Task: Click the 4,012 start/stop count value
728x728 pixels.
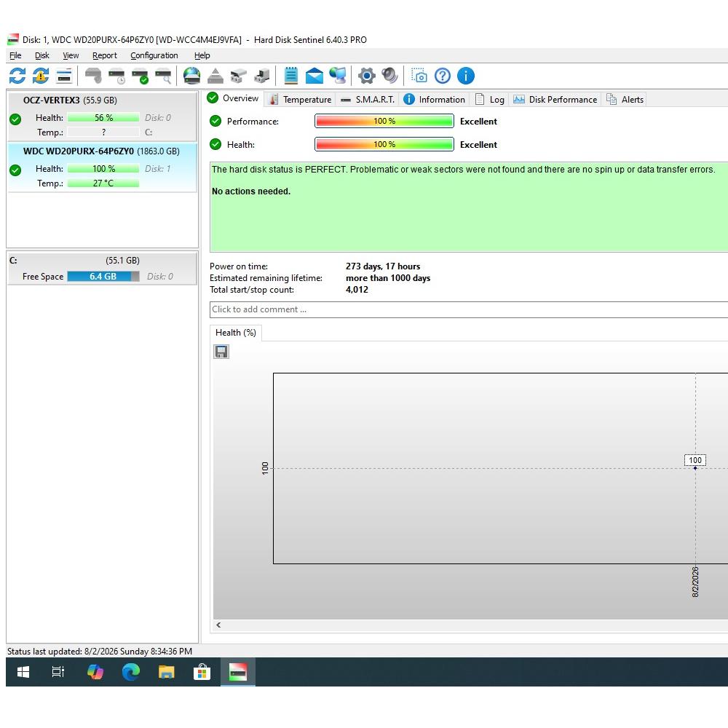Action: [x=357, y=289]
